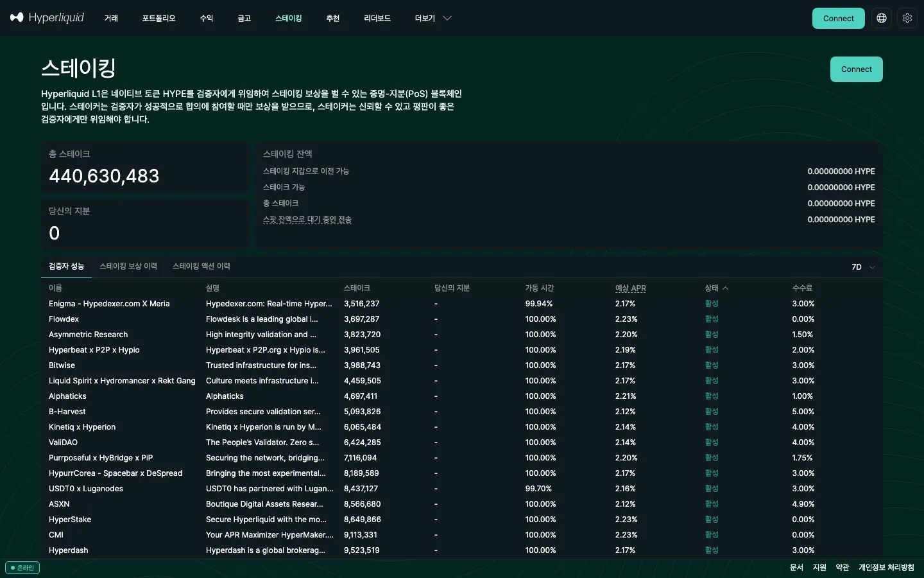The image size is (924, 578).
Task: Navigate to 금고 page
Action: 244,18
